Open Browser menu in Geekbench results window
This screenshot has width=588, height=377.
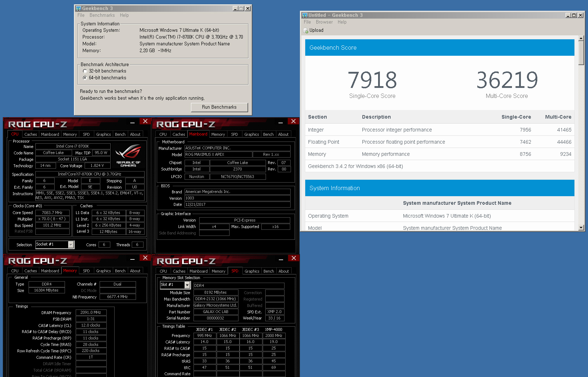(324, 22)
